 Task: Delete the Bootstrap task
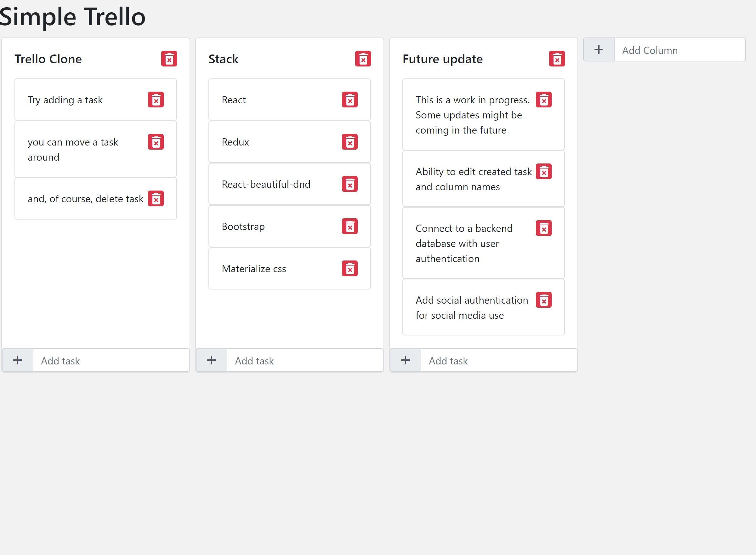[x=350, y=226]
